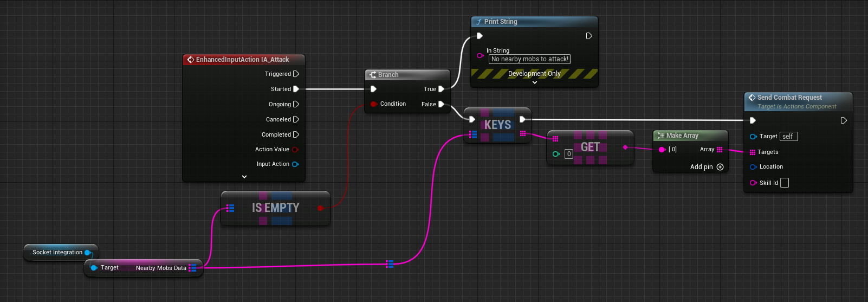Click Socket Integration output pin

[x=88, y=253]
